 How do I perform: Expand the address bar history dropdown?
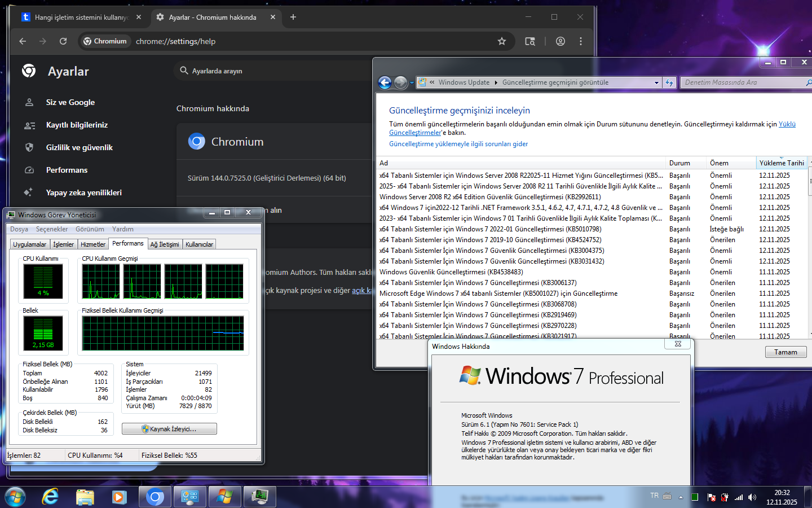656,82
